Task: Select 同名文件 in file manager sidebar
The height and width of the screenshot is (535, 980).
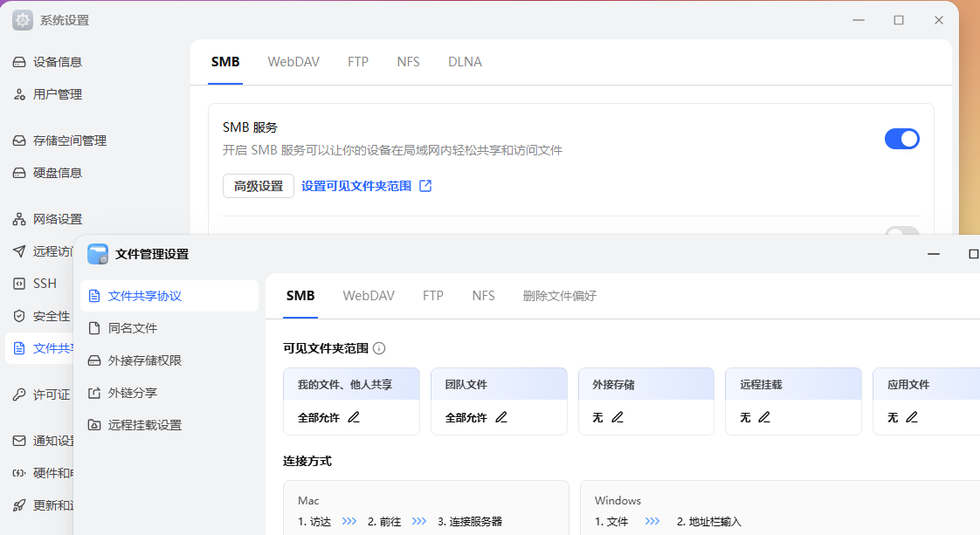Action: 133,328
